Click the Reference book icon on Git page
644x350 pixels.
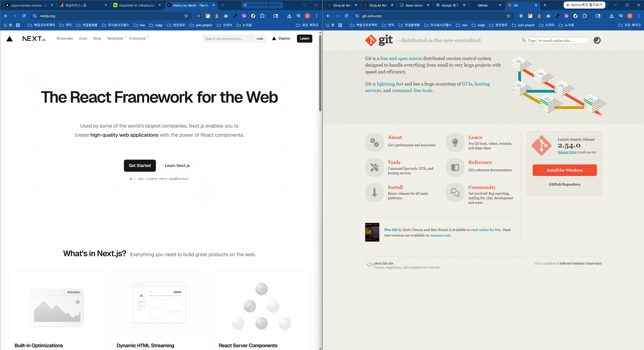click(x=455, y=167)
